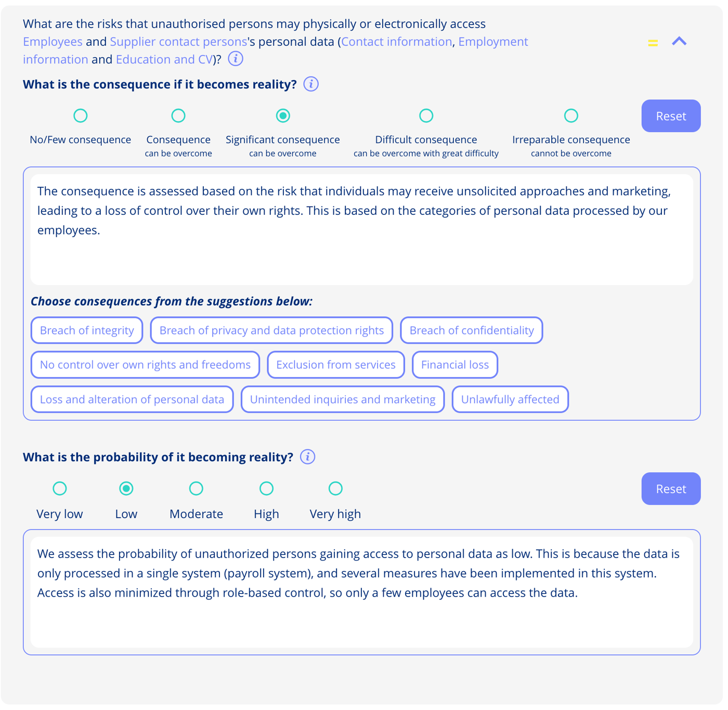Collapse the risk assessment panel

pos(679,41)
